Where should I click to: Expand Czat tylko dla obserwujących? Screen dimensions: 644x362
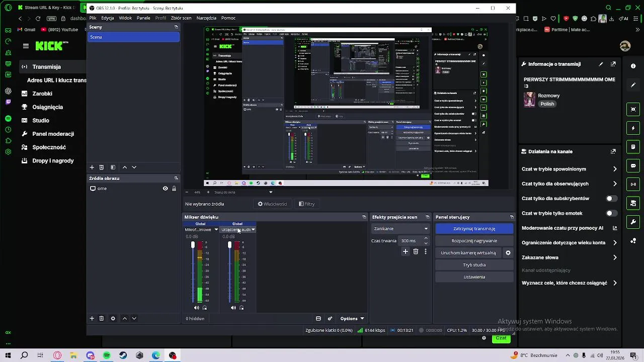[x=615, y=184]
